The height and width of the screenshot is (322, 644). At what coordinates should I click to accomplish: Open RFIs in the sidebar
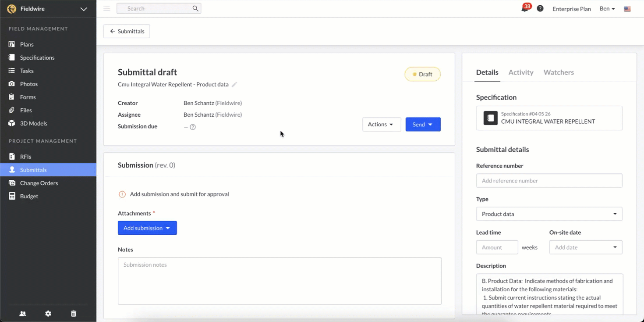(25, 157)
